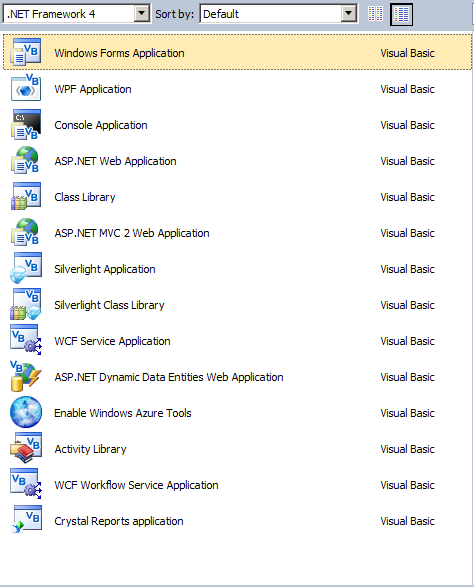
Task: Click the Sort by label
Action: click(x=174, y=14)
